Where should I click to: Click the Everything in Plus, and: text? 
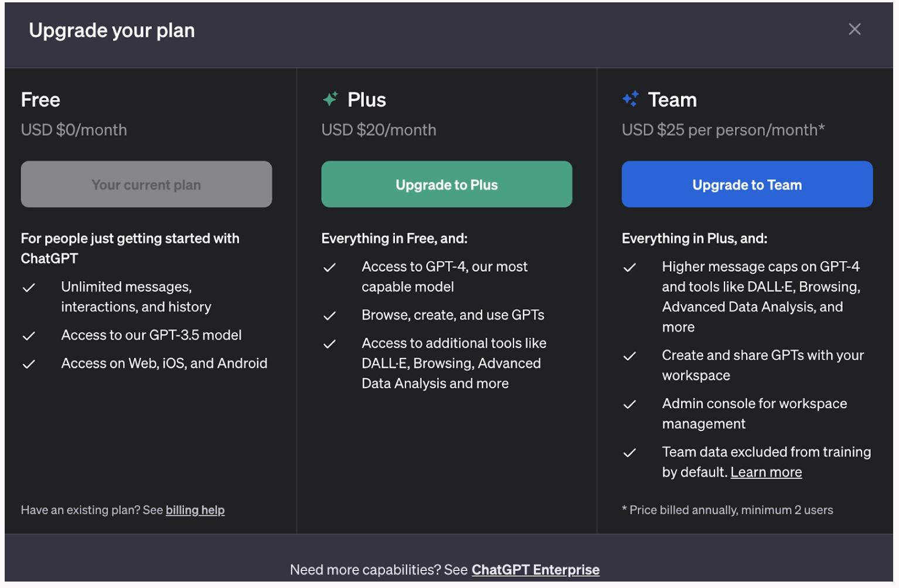[x=694, y=238]
